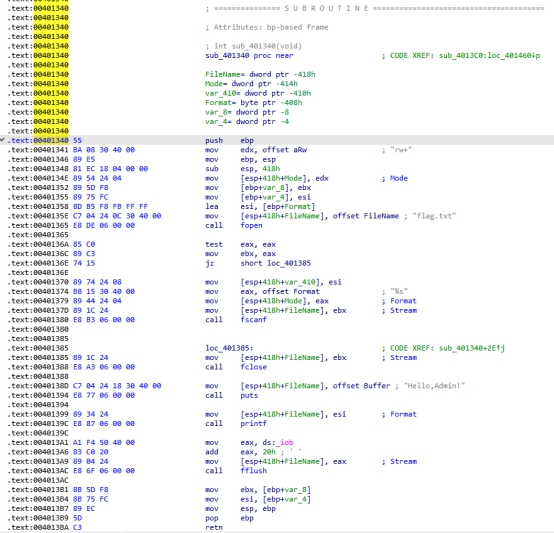Screen dimensions: 554x533
Task: Click the 'push ebp' instruction
Action: coord(229,140)
